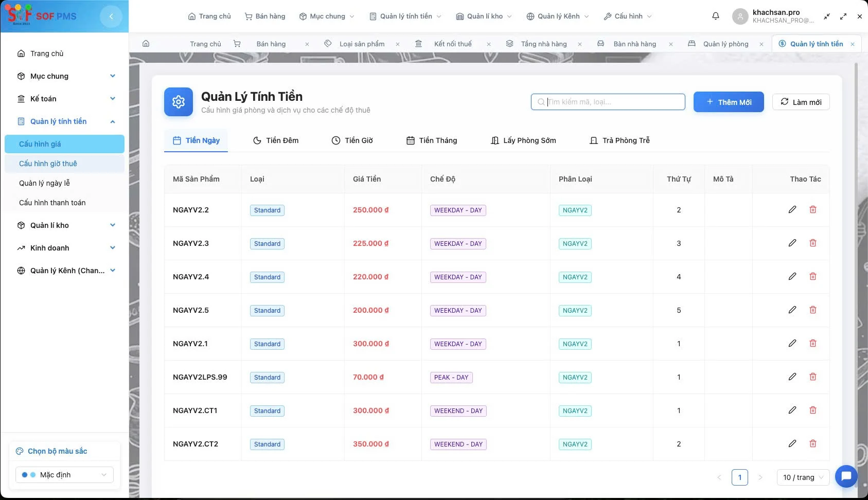Click Chọn bộ màu sắc heading

coord(57,451)
